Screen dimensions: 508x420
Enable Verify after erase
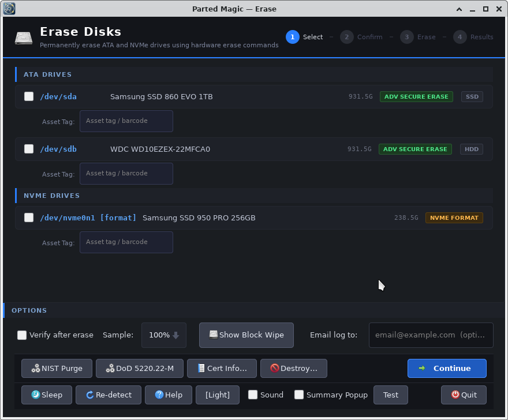(22, 335)
